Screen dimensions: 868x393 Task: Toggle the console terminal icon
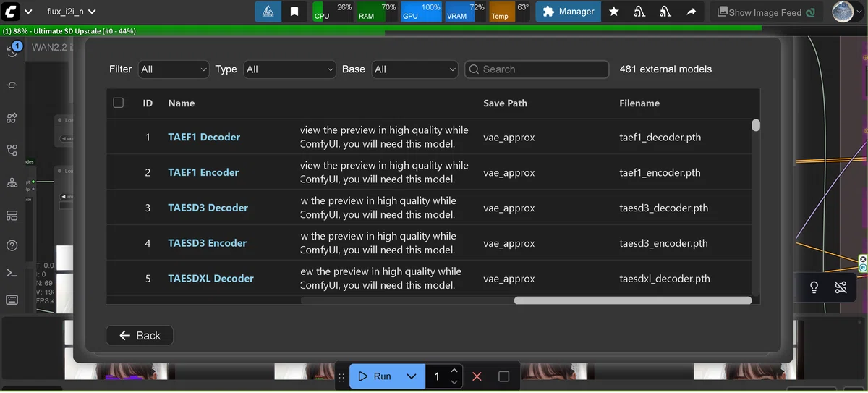[x=12, y=273]
